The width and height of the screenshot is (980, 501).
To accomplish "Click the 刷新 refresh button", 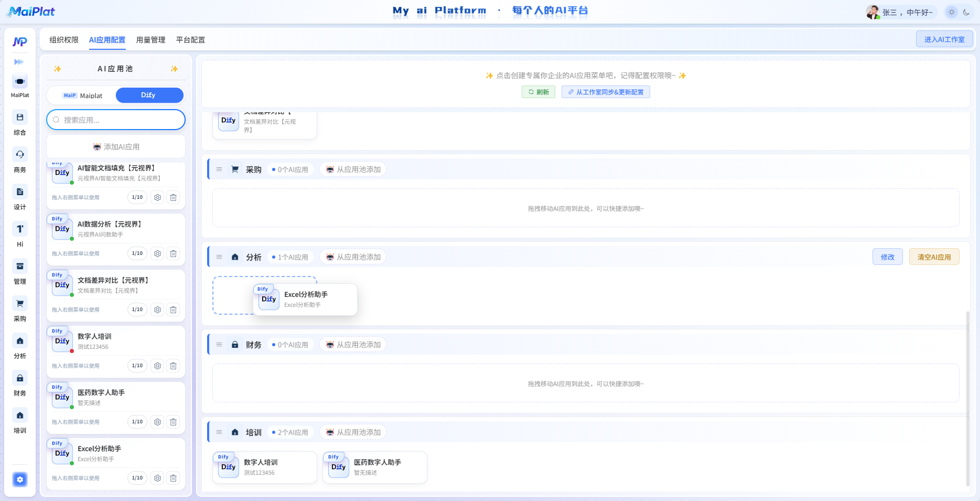I will pos(539,92).
